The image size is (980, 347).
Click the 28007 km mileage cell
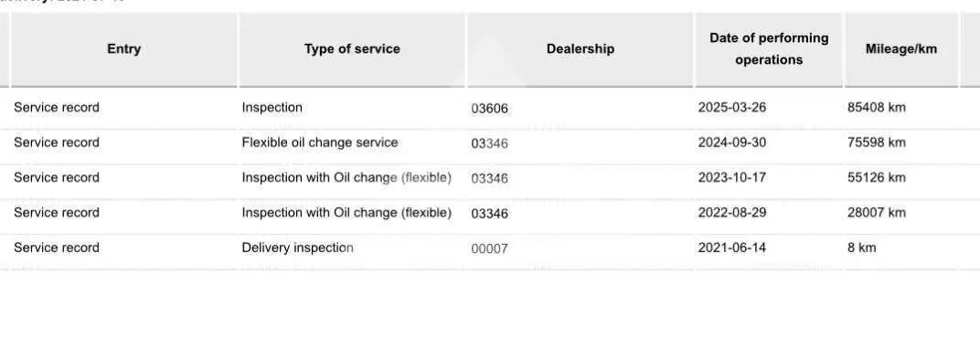[877, 212]
